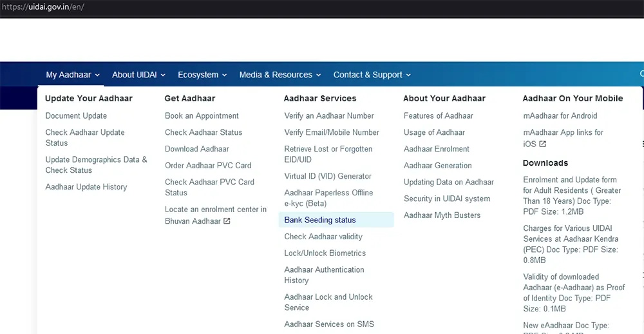Image resolution: width=644 pixels, height=334 pixels.
Task: Open Verify Email/Mobile Number
Action: coord(332,132)
